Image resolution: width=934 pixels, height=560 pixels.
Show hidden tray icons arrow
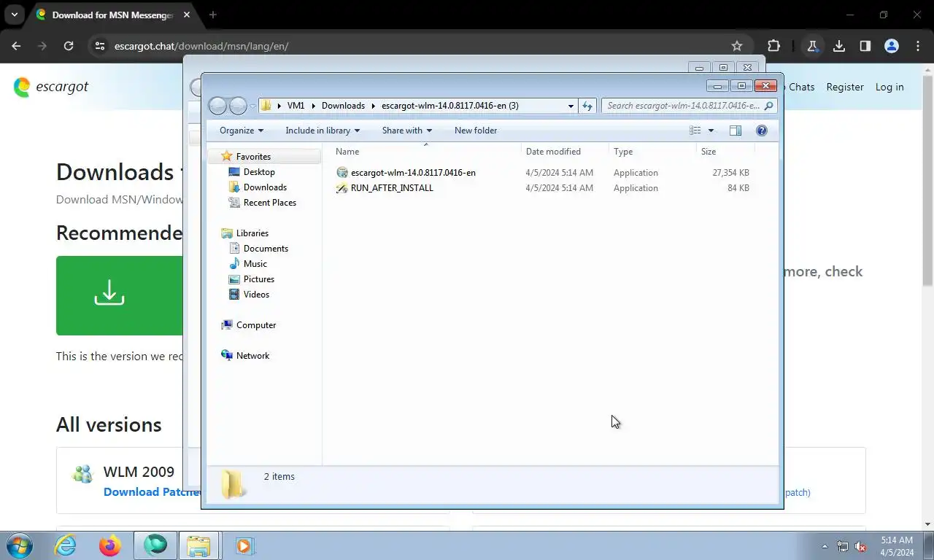click(x=825, y=546)
